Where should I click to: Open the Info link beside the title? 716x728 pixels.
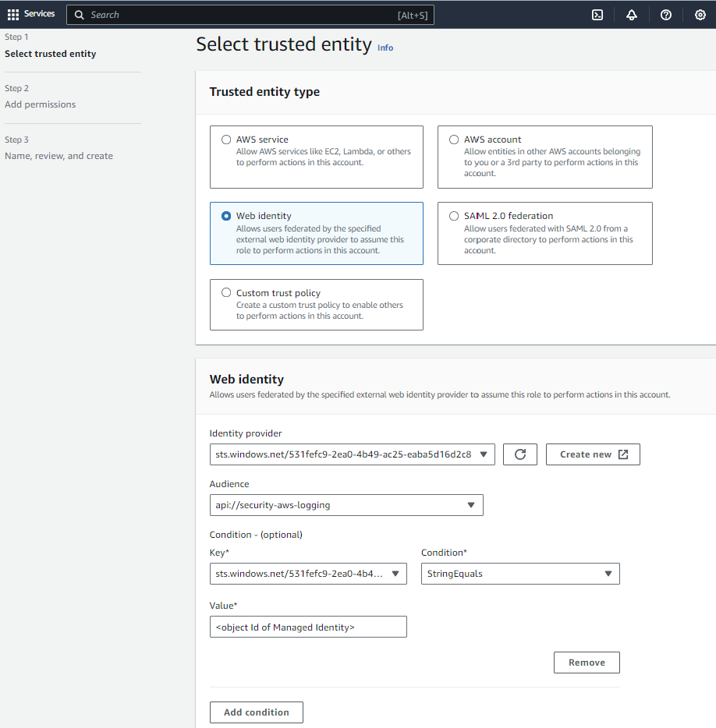(x=385, y=48)
